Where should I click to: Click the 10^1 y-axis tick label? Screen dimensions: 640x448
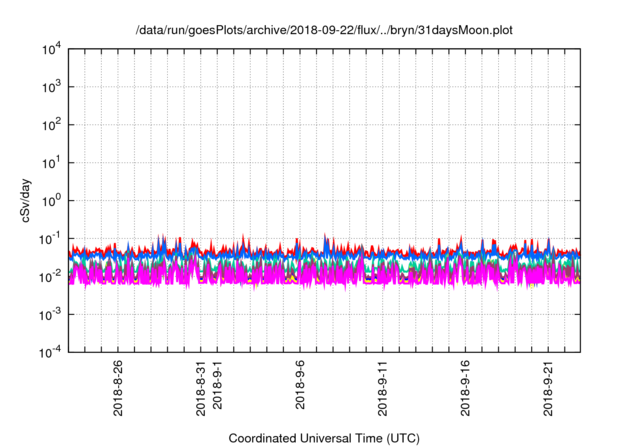[52, 162]
